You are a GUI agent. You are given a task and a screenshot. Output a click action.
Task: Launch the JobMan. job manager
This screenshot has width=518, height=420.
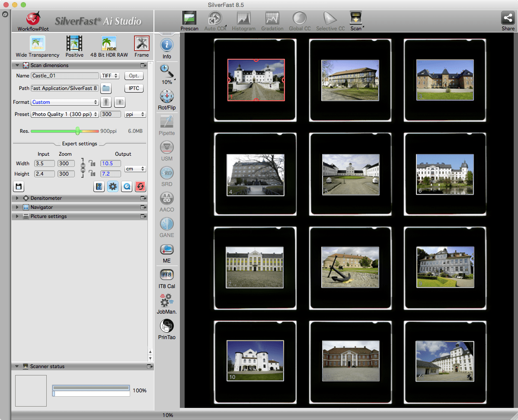[166, 301]
